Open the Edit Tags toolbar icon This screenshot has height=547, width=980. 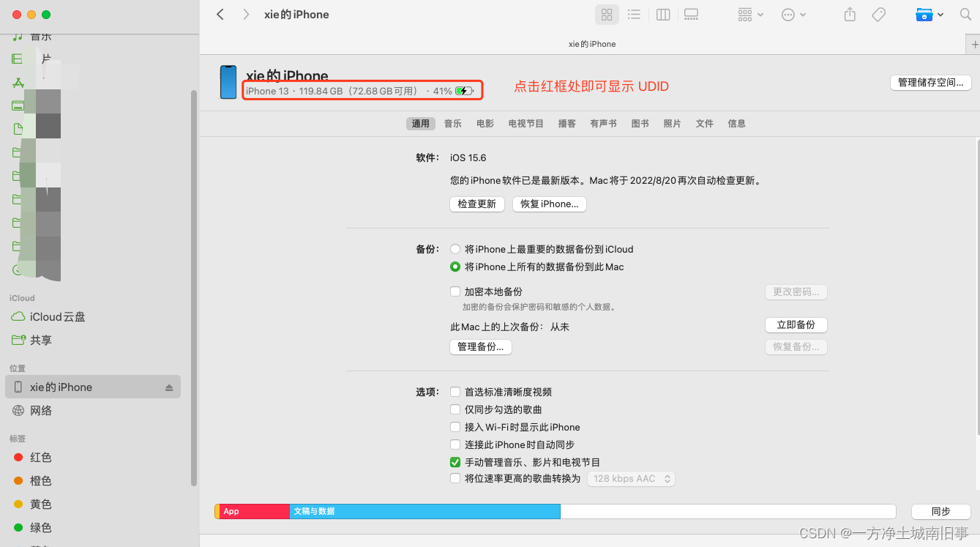pos(879,15)
